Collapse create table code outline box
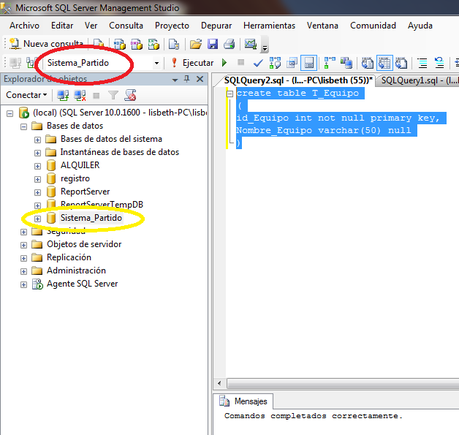Image resolution: width=459 pixels, height=435 pixels. point(230,94)
